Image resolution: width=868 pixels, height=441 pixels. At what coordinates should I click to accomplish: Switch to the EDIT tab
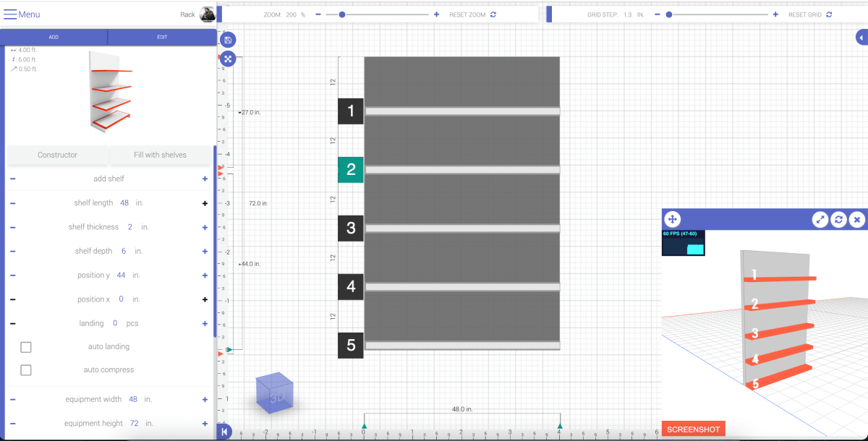tap(162, 37)
